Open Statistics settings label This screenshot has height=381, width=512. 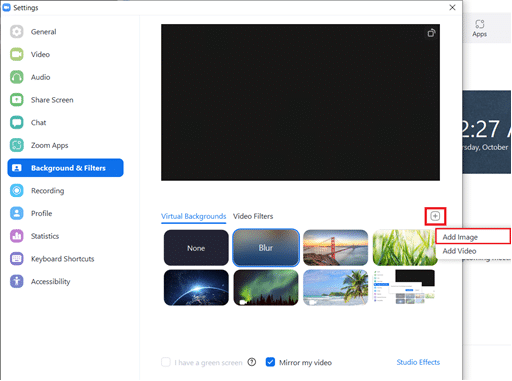click(45, 236)
